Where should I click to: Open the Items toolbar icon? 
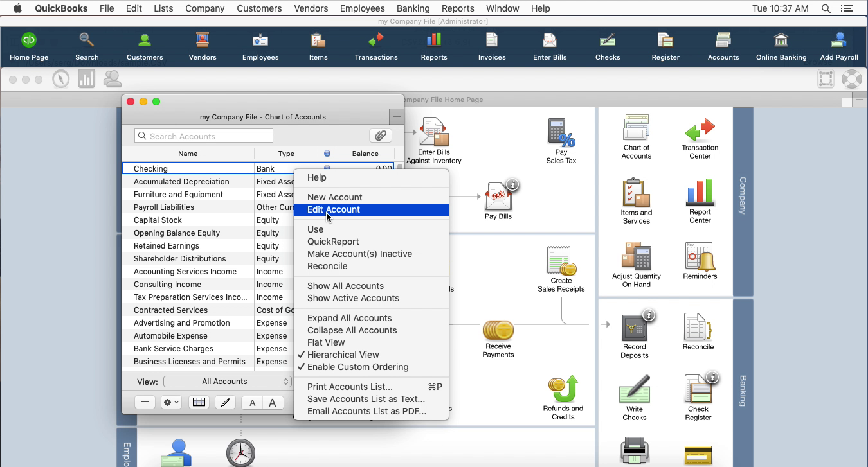click(x=318, y=46)
